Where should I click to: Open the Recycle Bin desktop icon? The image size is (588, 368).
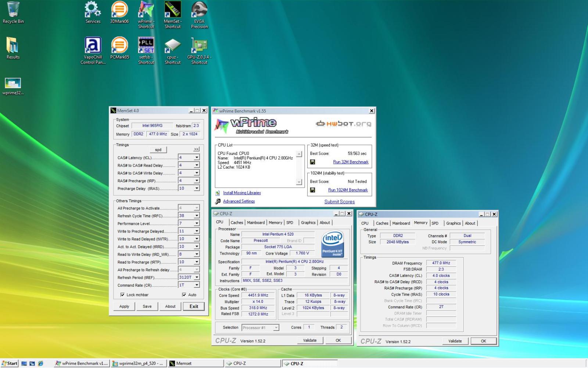[13, 13]
